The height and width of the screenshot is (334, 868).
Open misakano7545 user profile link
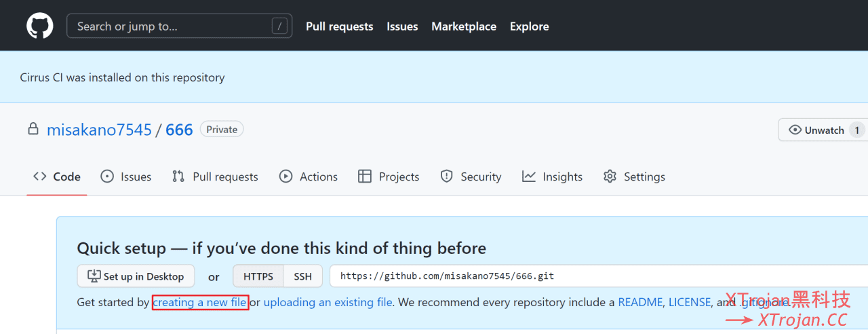pyautogui.click(x=99, y=130)
